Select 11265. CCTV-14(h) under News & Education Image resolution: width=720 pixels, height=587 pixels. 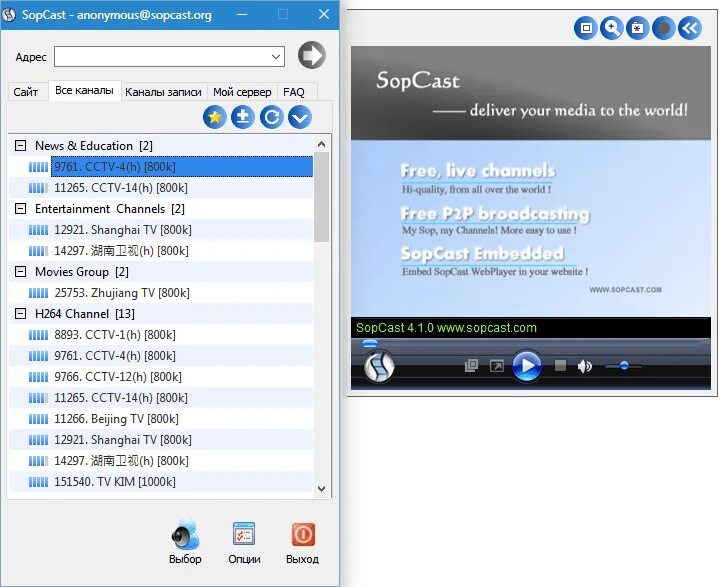[x=161, y=188]
